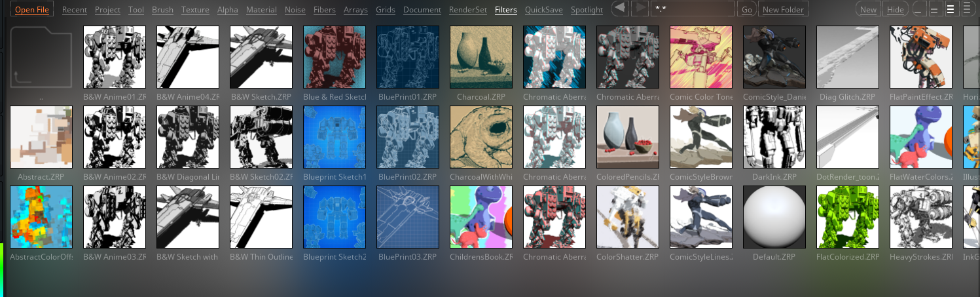The height and width of the screenshot is (297, 980).
Task: Open the Noise tab
Action: pyautogui.click(x=297, y=10)
